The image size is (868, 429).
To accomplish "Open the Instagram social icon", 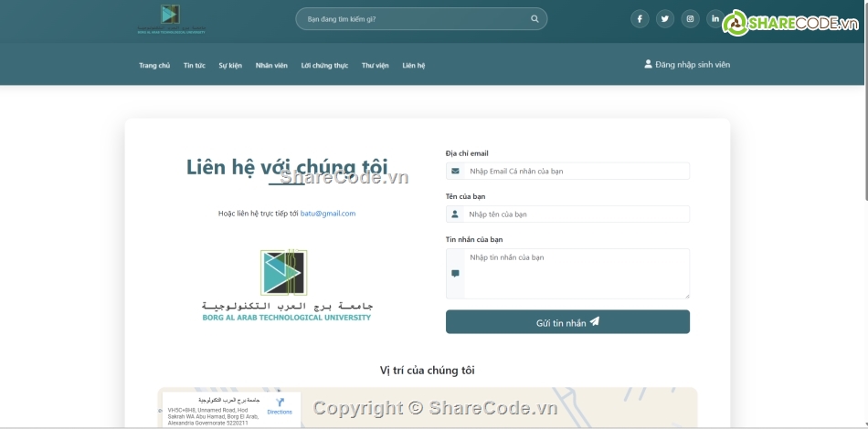I will point(690,19).
